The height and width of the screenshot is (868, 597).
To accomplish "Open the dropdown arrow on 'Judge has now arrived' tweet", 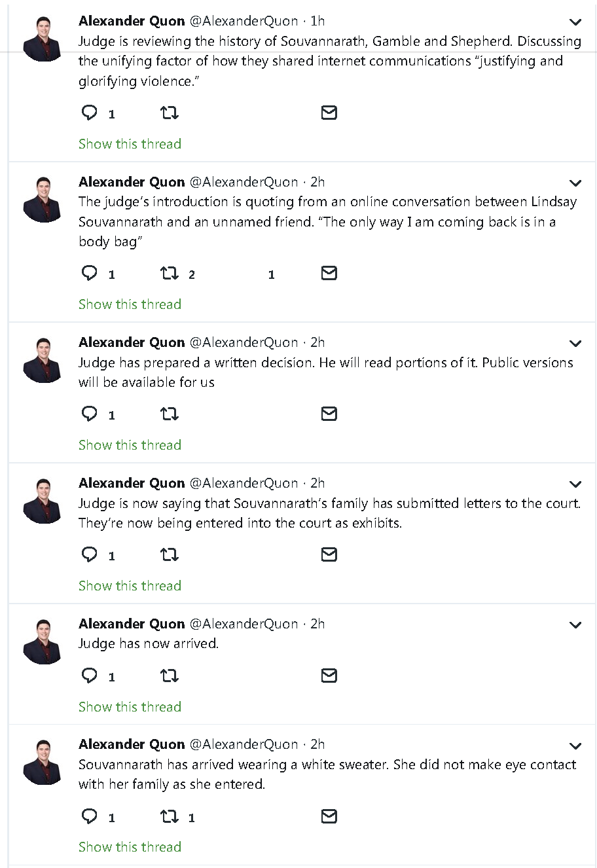I will click(x=575, y=625).
